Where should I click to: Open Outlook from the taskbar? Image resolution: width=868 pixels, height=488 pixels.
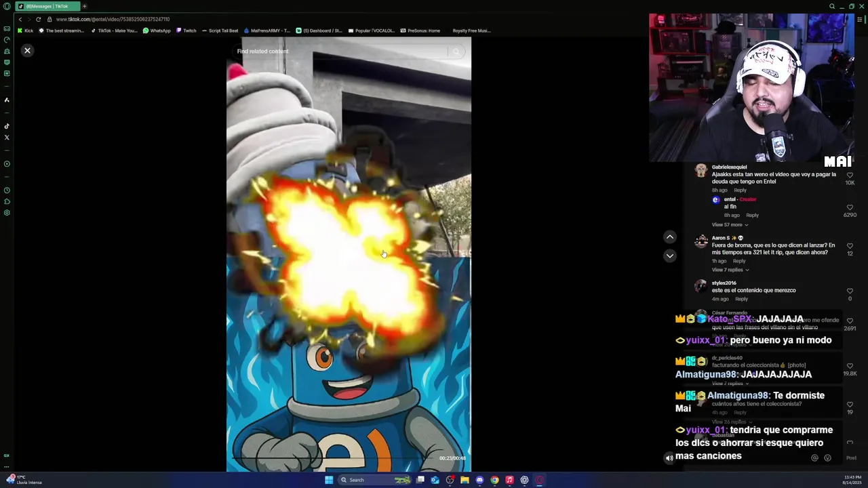pos(435,480)
